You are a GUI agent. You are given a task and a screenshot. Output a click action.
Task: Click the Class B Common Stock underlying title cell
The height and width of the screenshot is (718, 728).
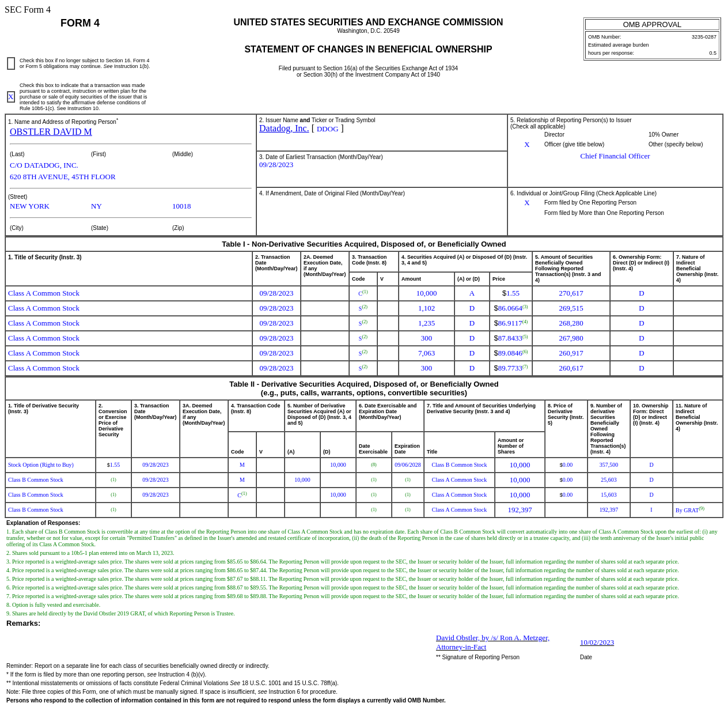(x=459, y=465)
